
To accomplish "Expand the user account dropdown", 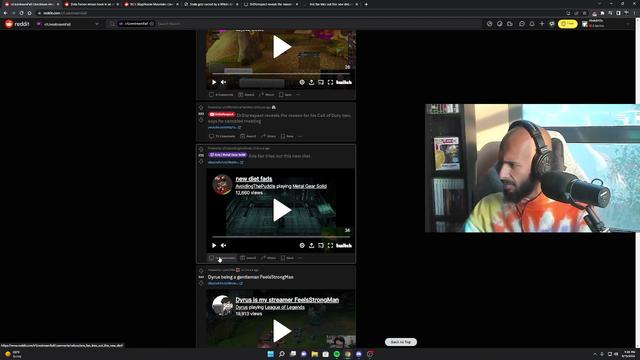I will coord(606,24).
